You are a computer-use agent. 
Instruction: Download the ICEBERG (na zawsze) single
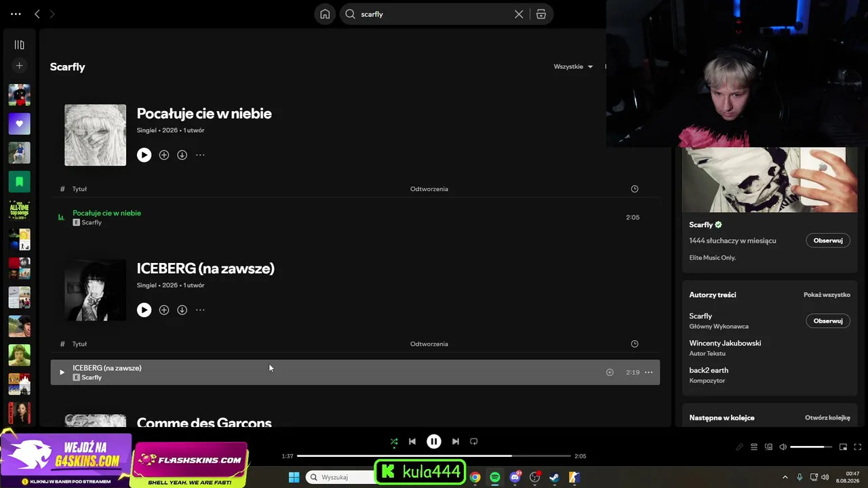click(x=182, y=310)
